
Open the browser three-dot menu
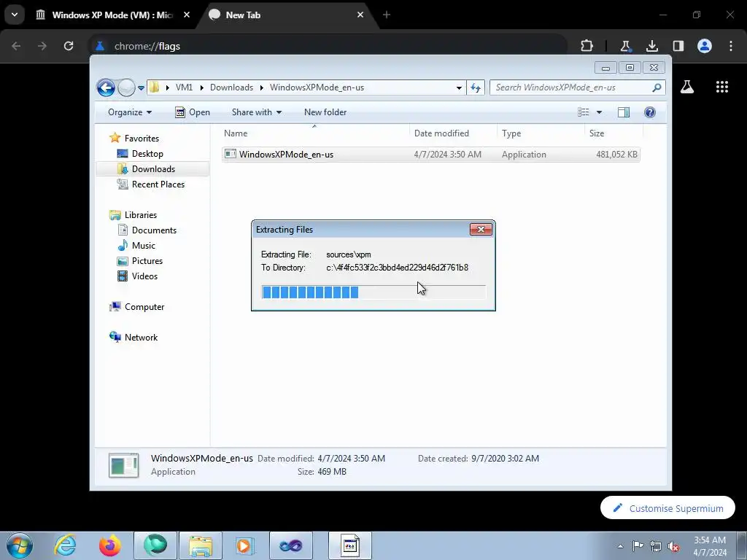pos(731,46)
